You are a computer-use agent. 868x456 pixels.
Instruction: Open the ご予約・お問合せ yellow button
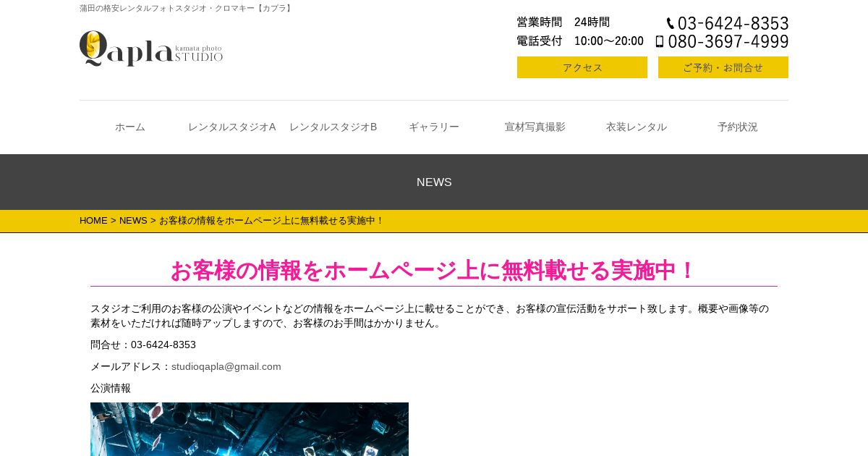[723, 67]
